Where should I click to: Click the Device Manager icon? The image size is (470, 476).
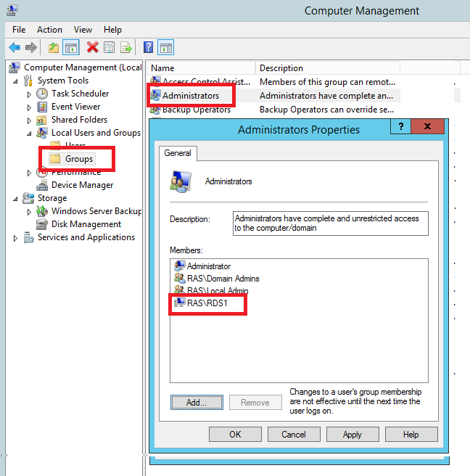click(42, 185)
